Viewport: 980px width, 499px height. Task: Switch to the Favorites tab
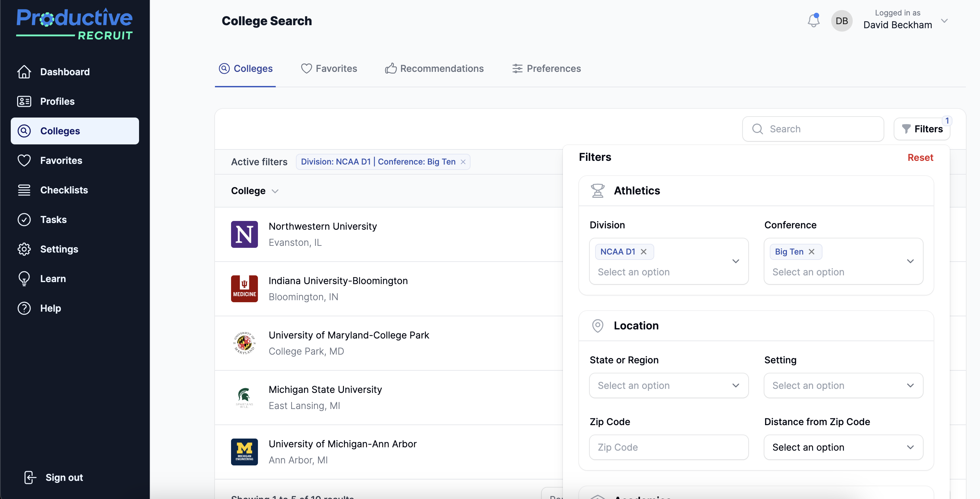click(x=329, y=69)
